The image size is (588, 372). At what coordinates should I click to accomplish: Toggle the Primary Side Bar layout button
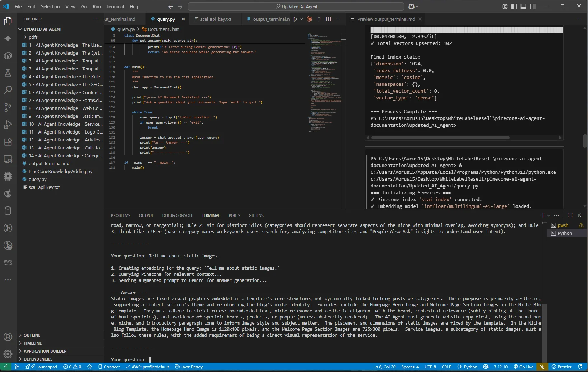[514, 6]
